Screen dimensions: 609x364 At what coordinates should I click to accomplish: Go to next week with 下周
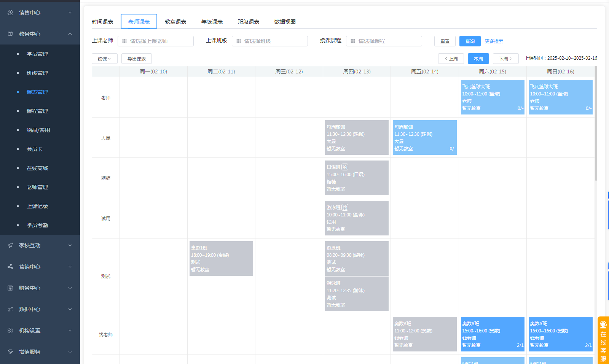[x=506, y=59]
